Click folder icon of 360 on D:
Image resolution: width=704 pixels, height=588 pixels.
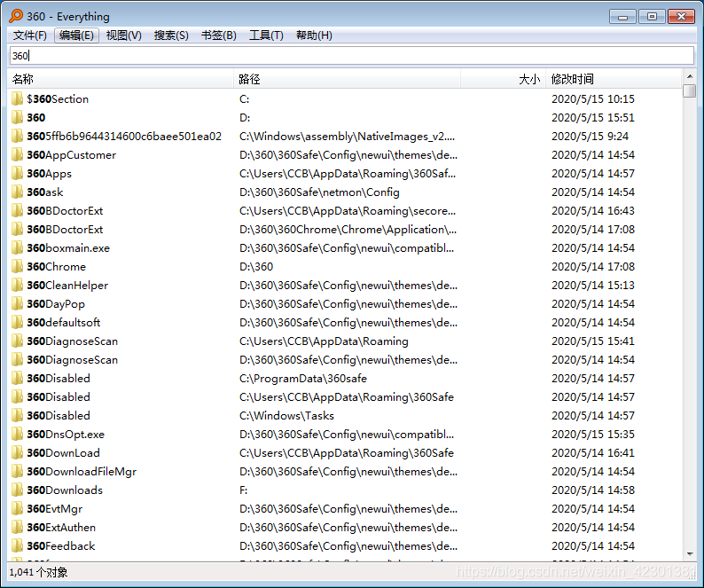point(17,118)
